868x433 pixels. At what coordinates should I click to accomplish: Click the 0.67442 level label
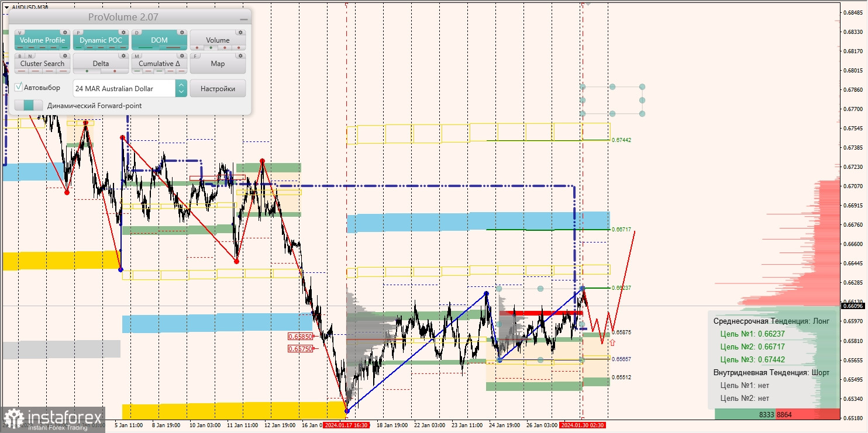click(621, 140)
